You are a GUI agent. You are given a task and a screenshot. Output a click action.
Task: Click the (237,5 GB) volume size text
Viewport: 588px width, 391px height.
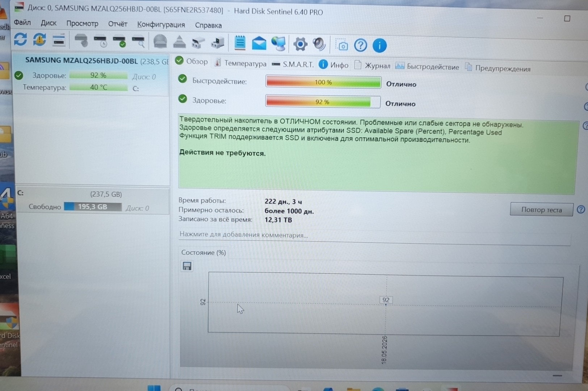tap(106, 194)
